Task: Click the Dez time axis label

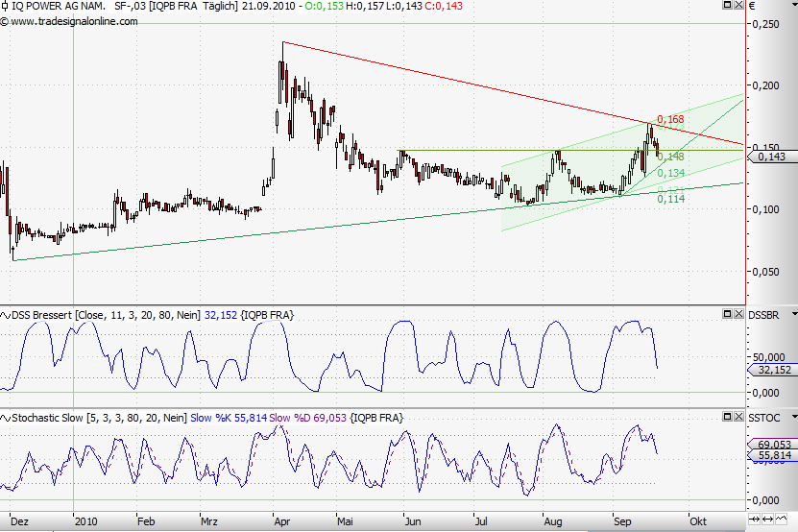Action: pyautogui.click(x=20, y=521)
